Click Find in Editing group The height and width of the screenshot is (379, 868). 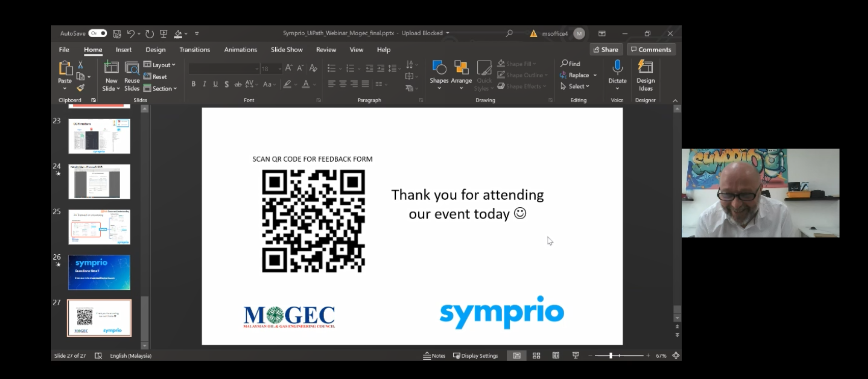(570, 64)
